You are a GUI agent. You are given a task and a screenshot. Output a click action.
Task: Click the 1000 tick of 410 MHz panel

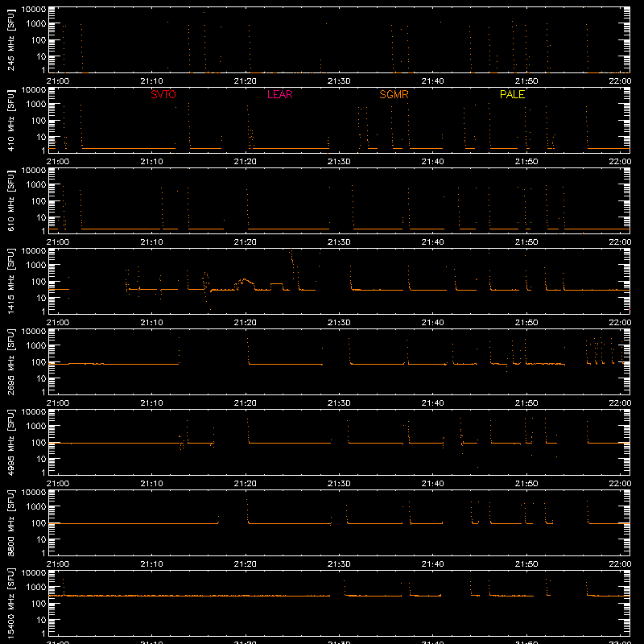coord(36,105)
